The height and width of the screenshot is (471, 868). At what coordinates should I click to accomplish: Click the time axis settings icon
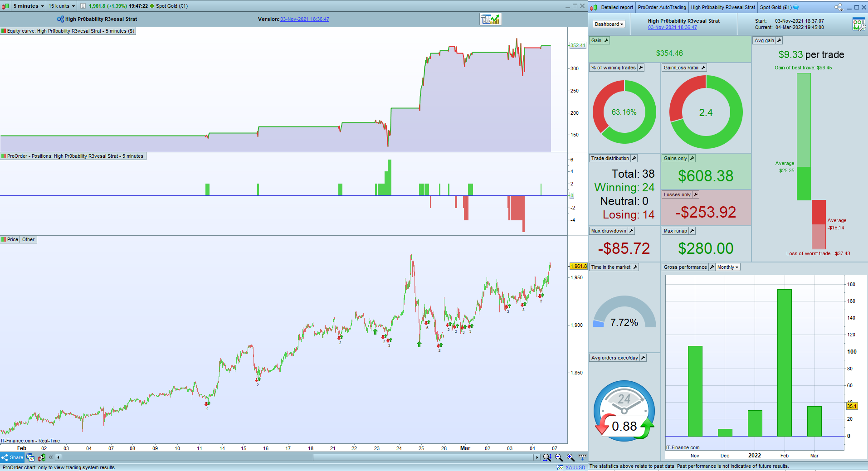tap(582, 456)
